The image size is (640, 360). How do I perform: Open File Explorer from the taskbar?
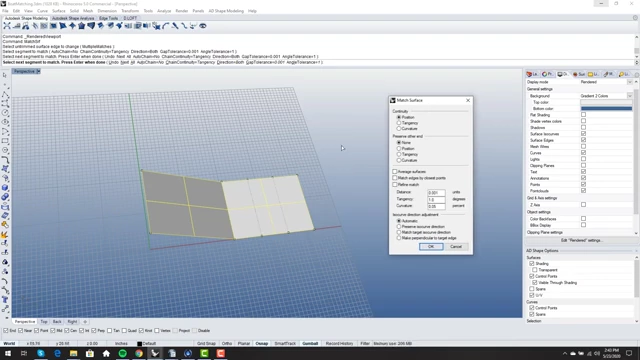pos(73,353)
